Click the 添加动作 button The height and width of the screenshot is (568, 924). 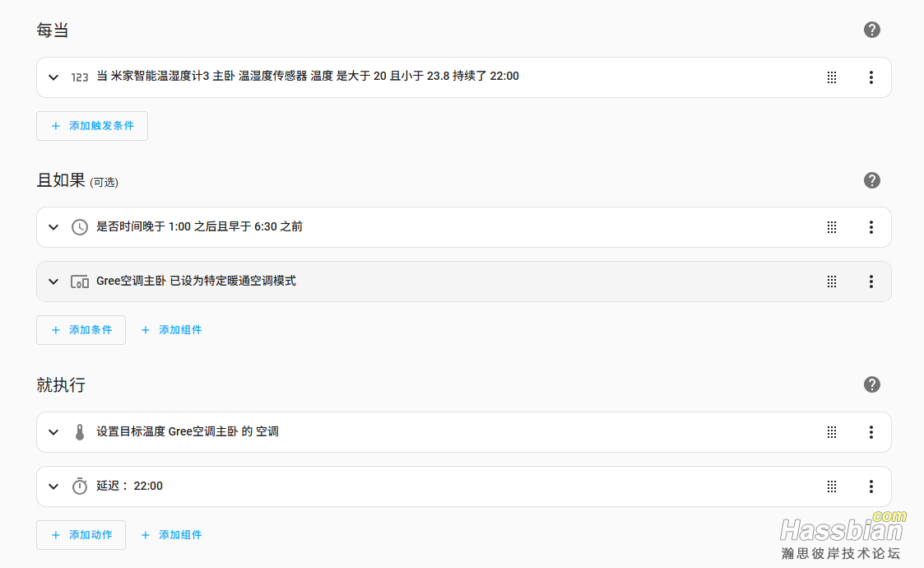[81, 535]
